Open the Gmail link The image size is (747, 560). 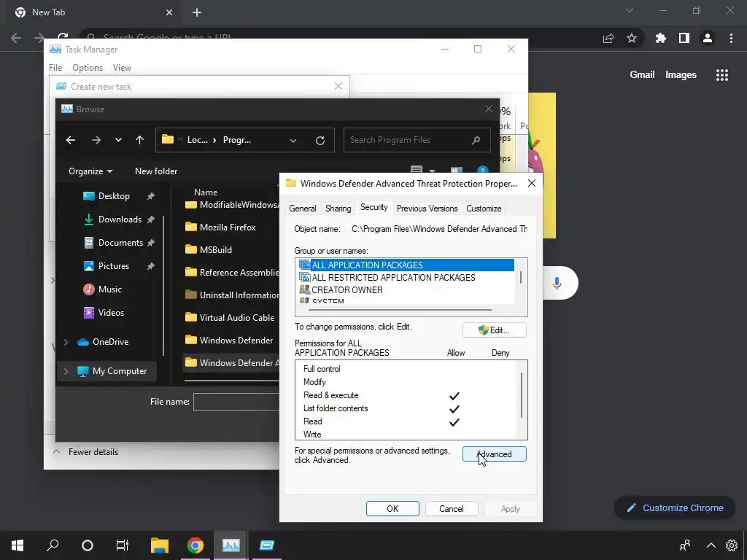pos(642,75)
